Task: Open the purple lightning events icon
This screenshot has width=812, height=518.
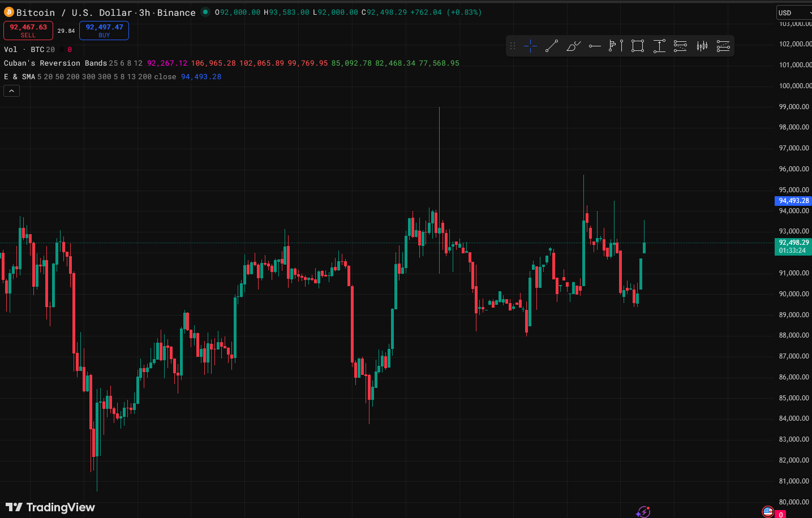Action: (643, 512)
